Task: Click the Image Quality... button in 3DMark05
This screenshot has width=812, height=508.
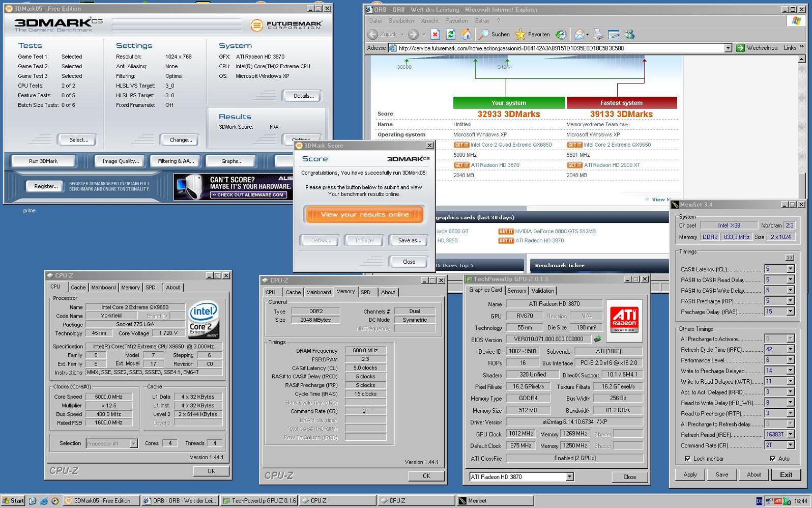Action: click(x=121, y=161)
